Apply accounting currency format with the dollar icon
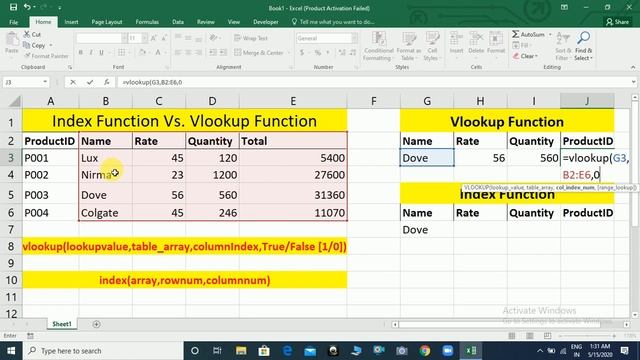 click(302, 53)
